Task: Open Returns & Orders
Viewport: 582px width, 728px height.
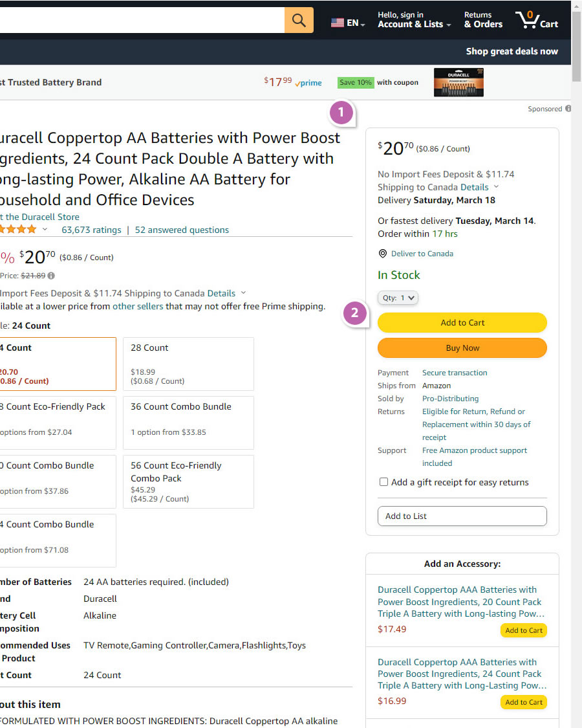Action: (482, 20)
